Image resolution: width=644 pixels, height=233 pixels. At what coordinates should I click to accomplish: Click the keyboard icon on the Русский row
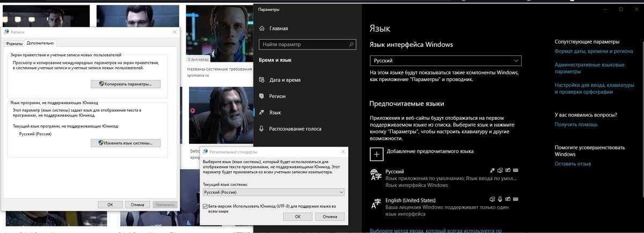(515, 171)
